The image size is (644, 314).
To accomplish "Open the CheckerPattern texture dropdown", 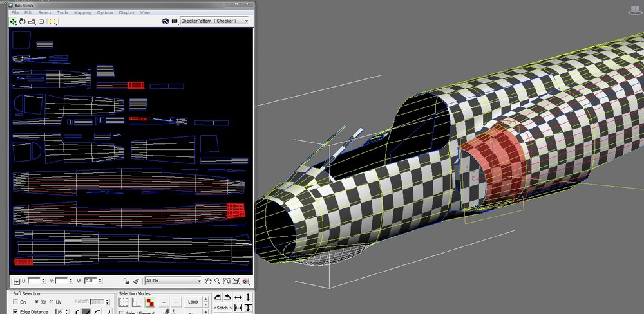I will pyautogui.click(x=246, y=21).
